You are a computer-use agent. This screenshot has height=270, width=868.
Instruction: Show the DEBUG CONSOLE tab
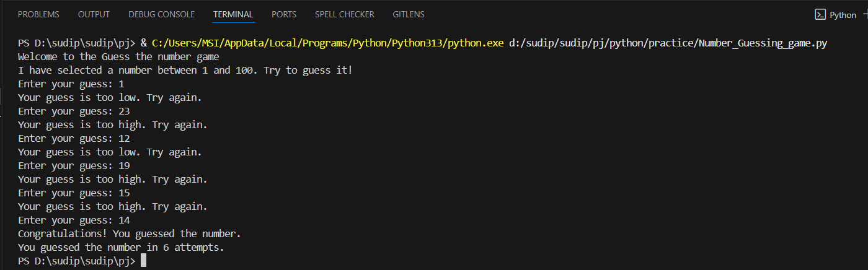pos(161,14)
